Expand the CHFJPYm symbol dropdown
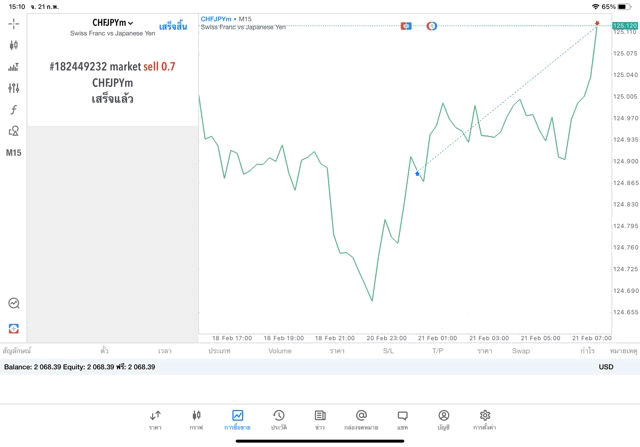640x447 pixels. [113, 23]
